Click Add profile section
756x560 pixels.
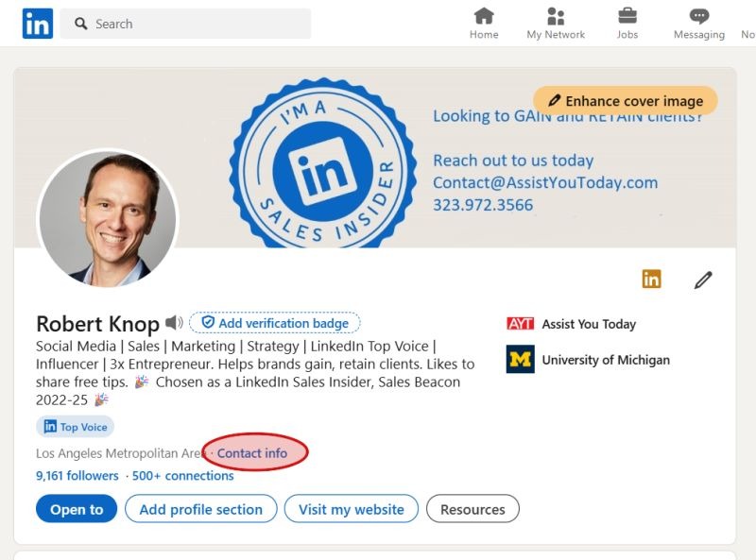(200, 509)
